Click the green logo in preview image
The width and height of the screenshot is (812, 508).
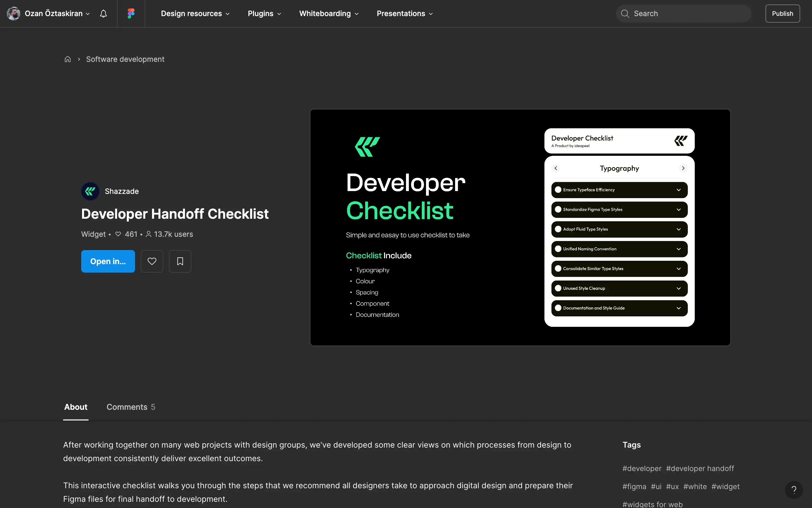pos(367,146)
